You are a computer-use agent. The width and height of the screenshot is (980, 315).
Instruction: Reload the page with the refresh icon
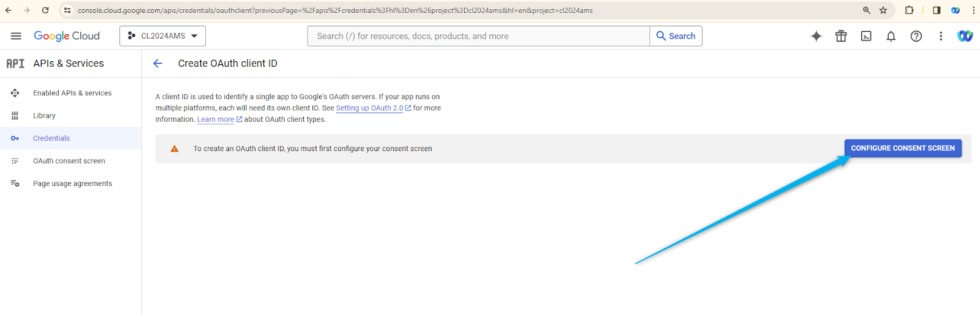pos(45,10)
